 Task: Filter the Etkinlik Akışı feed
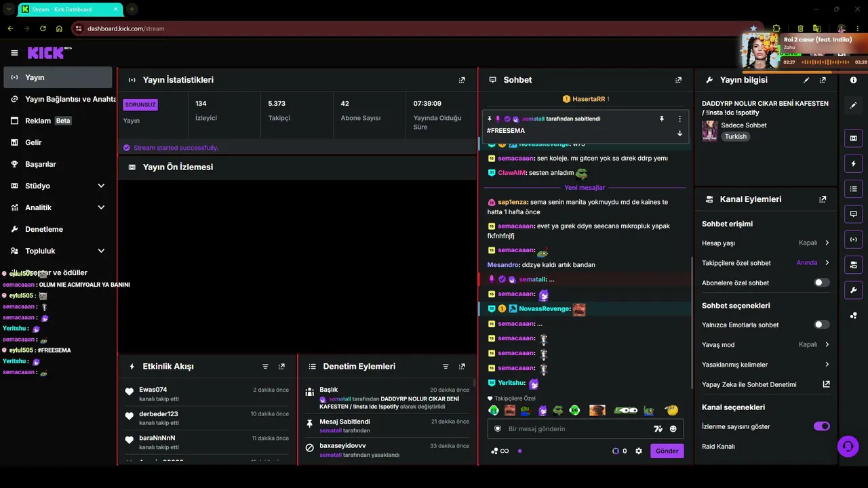click(265, 366)
